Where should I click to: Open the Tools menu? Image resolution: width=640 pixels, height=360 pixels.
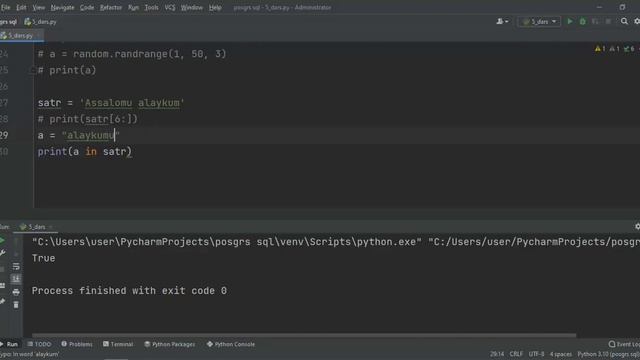151,7
